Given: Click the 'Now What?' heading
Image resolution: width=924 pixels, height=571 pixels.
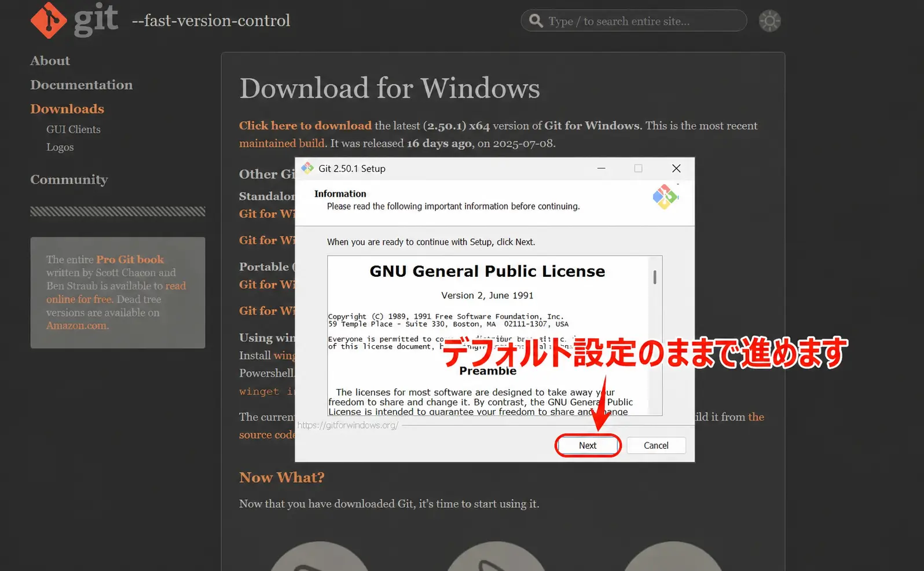Looking at the screenshot, I should (282, 477).
